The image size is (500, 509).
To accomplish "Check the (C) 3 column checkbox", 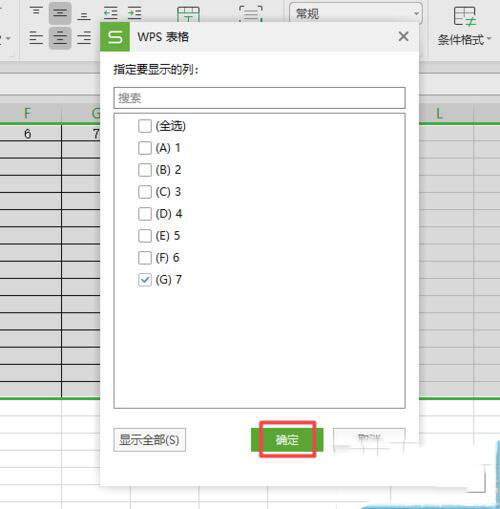I will coord(145,192).
